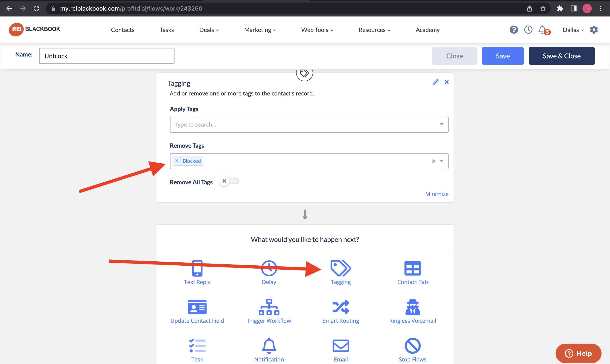Click the browser reload button

pos(37,9)
